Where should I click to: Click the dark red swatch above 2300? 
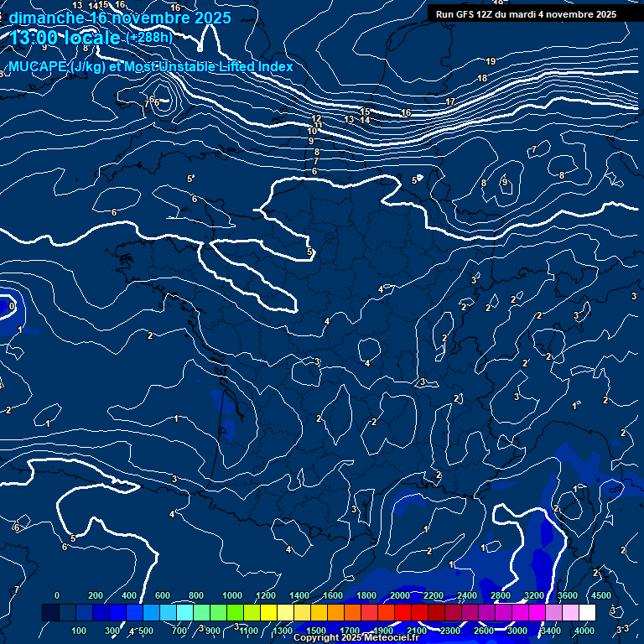click(453, 612)
